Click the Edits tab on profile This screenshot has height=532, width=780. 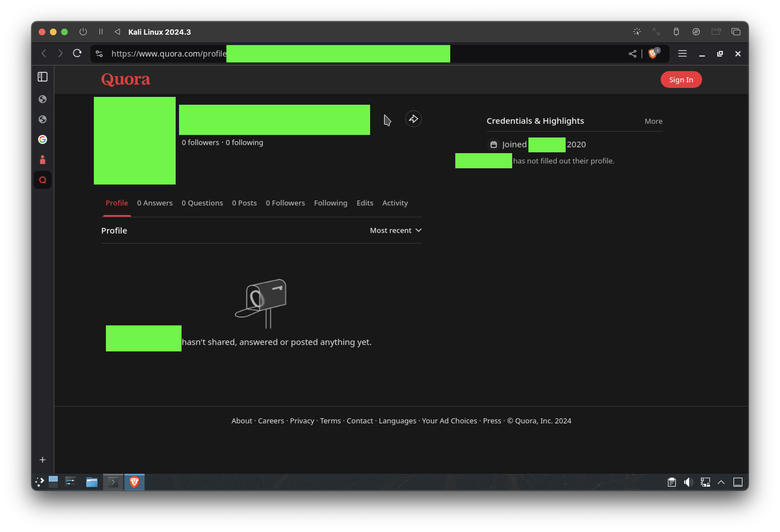pos(365,203)
